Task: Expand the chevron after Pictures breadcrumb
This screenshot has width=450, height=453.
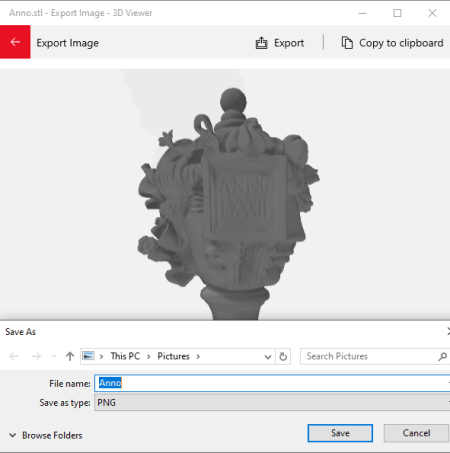Action: [x=198, y=357]
